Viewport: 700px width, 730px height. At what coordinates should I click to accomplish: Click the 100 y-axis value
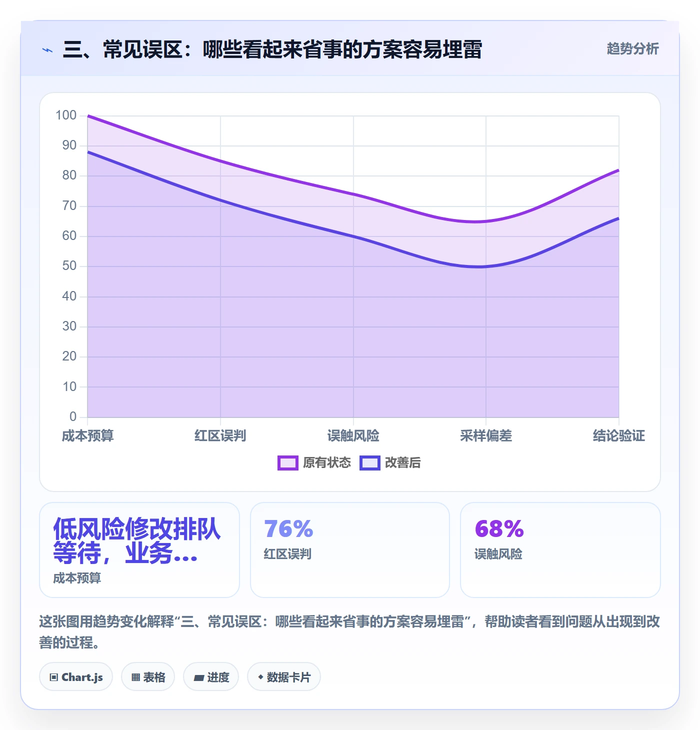click(66, 115)
